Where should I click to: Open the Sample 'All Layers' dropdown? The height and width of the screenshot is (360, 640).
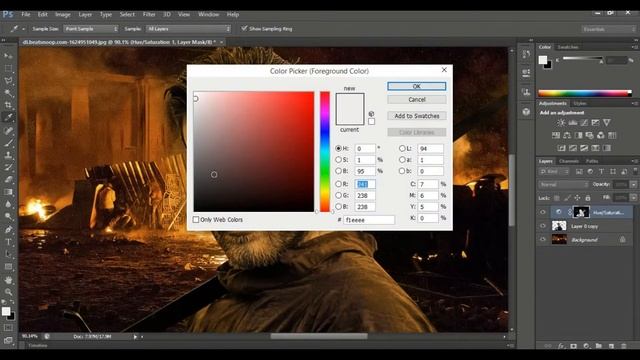188,29
